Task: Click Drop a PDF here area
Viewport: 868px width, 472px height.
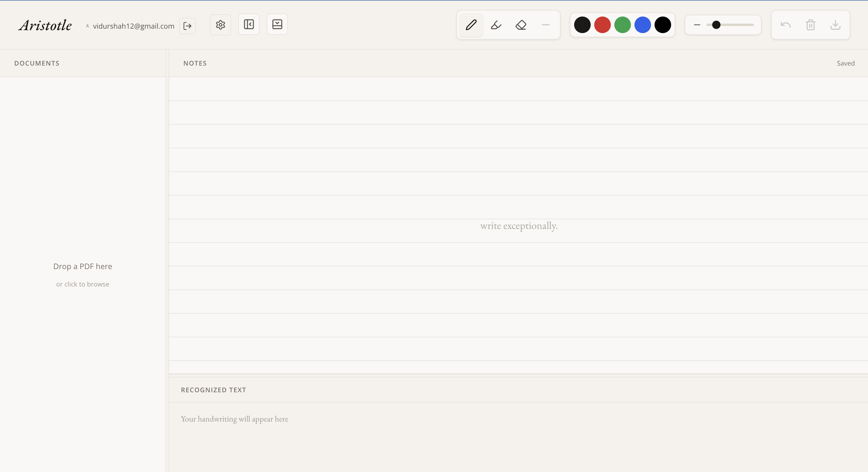Action: click(x=82, y=266)
